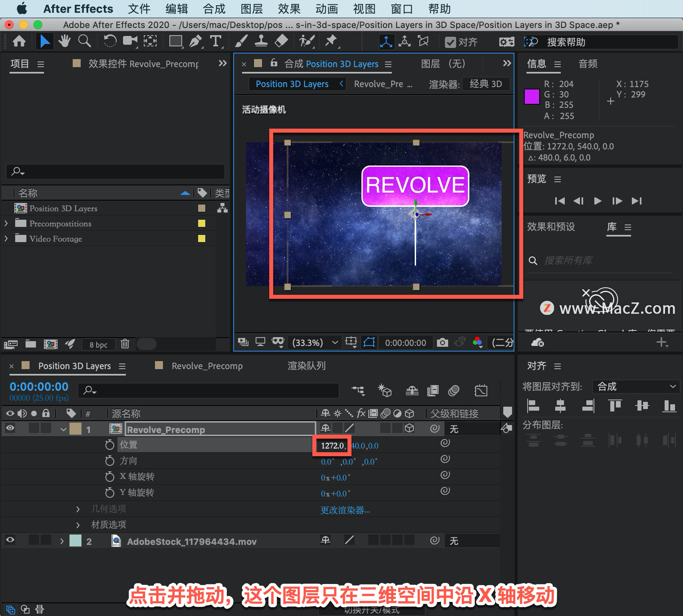Screen dimensions: 683x616
Task: Open the 渲染器 经典 3D dropdown
Action: [x=486, y=84]
